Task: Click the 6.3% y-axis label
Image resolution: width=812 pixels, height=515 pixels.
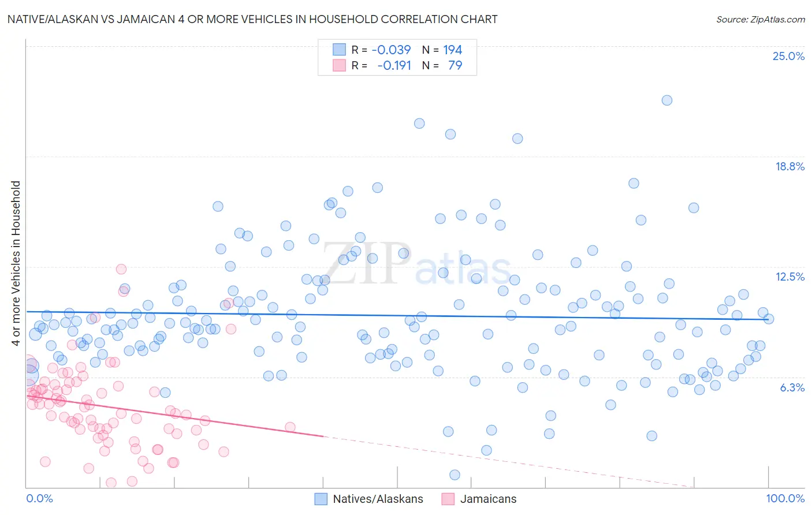Action: click(792, 387)
